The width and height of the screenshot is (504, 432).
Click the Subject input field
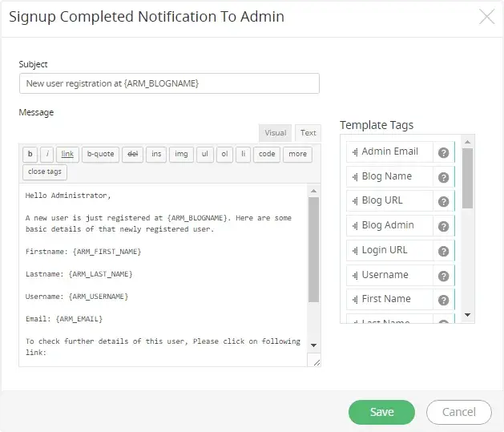point(169,84)
